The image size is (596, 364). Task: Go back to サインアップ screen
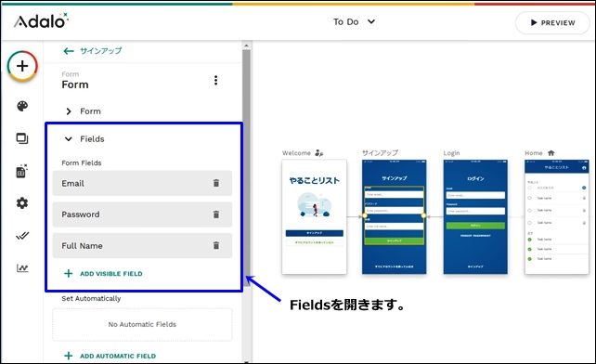click(x=92, y=50)
